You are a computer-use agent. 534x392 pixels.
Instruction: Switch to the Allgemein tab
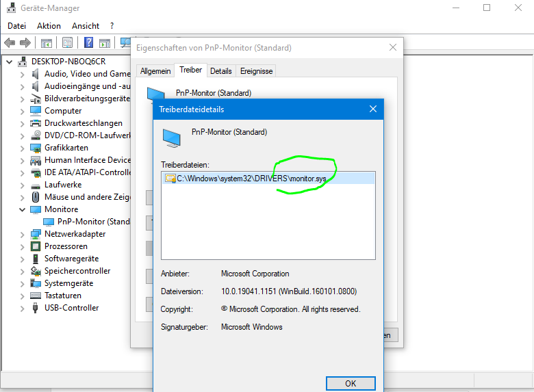point(155,71)
